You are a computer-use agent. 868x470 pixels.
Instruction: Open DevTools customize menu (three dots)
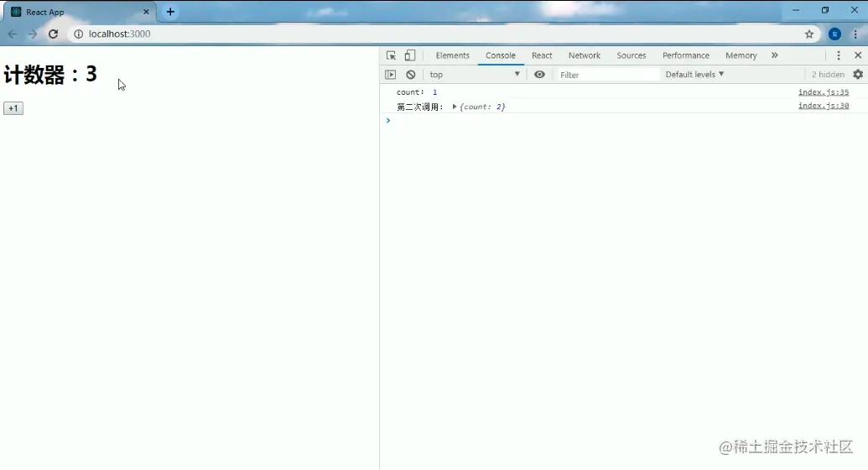838,55
